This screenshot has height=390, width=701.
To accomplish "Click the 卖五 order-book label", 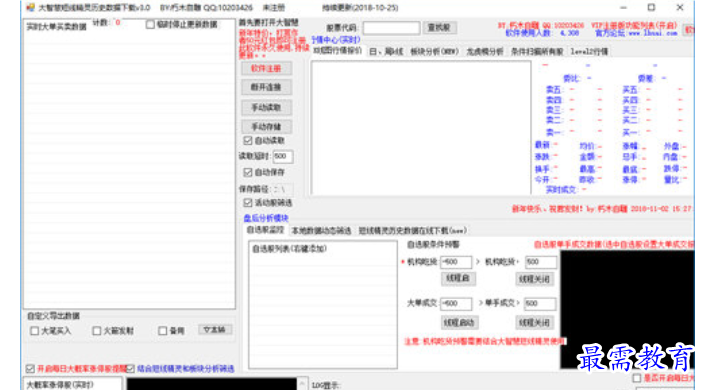I will 553,90.
